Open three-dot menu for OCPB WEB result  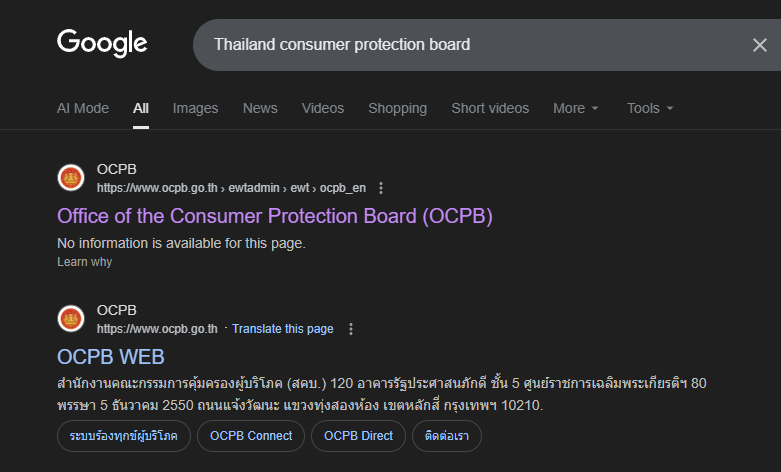(x=350, y=329)
